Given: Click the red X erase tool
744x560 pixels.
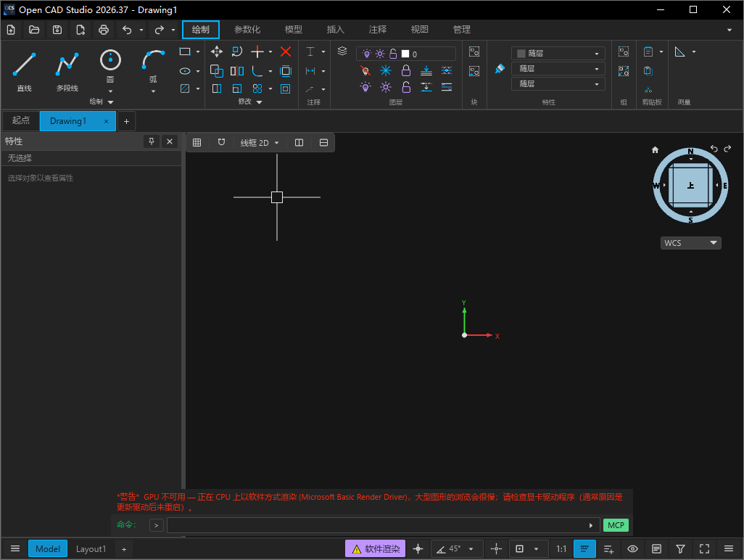Looking at the screenshot, I should click(286, 52).
